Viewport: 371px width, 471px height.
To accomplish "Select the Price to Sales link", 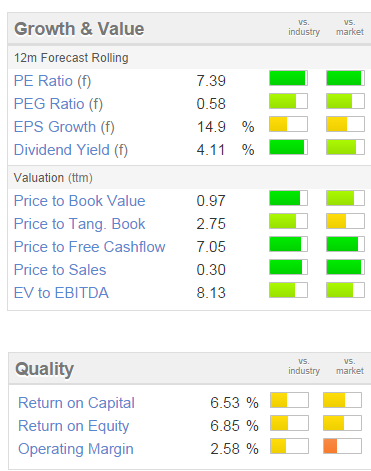I will click(x=60, y=270).
